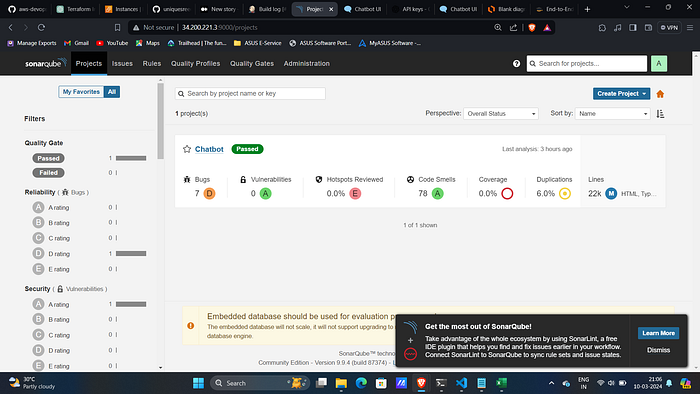Open Quality Gates in the navigation

point(252,64)
